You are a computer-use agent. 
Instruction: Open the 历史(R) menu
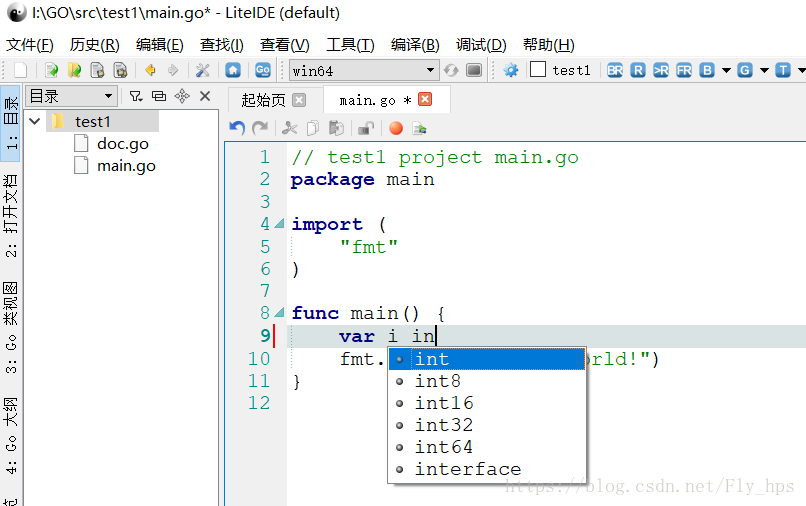(x=95, y=45)
